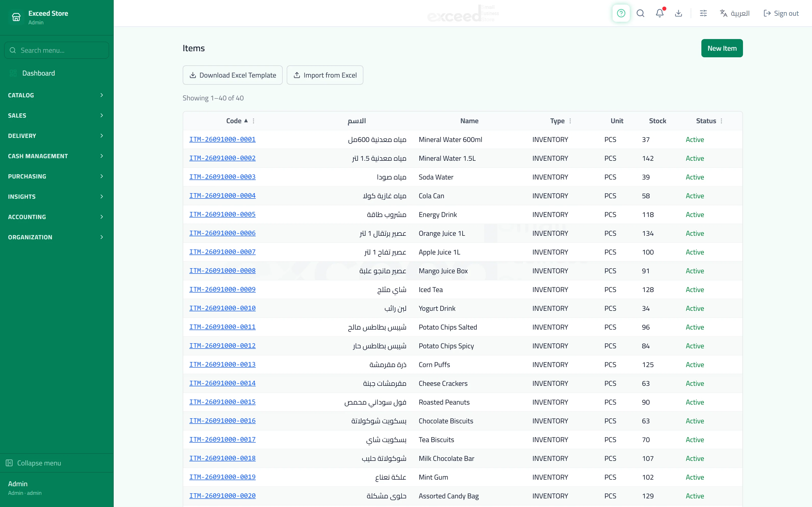The width and height of the screenshot is (812, 507).
Task: Open the notifications bell icon
Action: [x=660, y=13]
